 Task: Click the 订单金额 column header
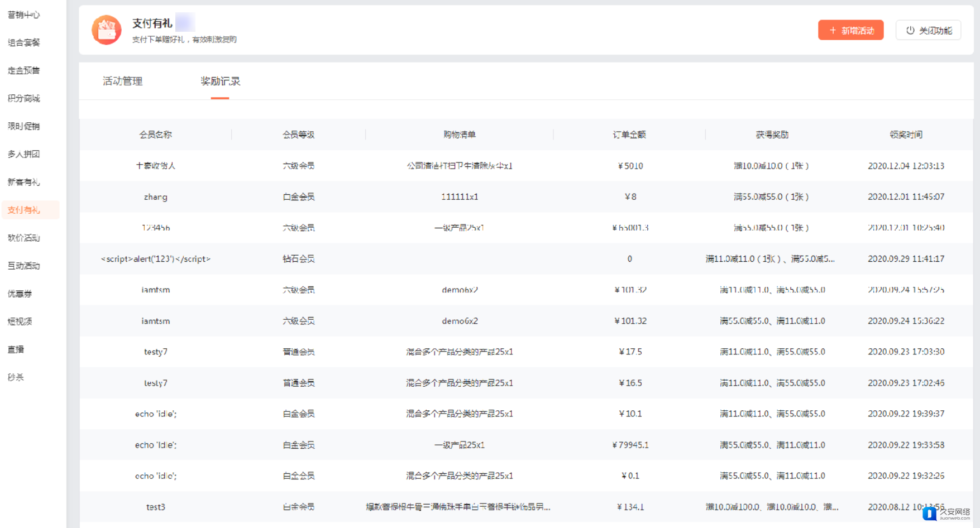tap(629, 135)
